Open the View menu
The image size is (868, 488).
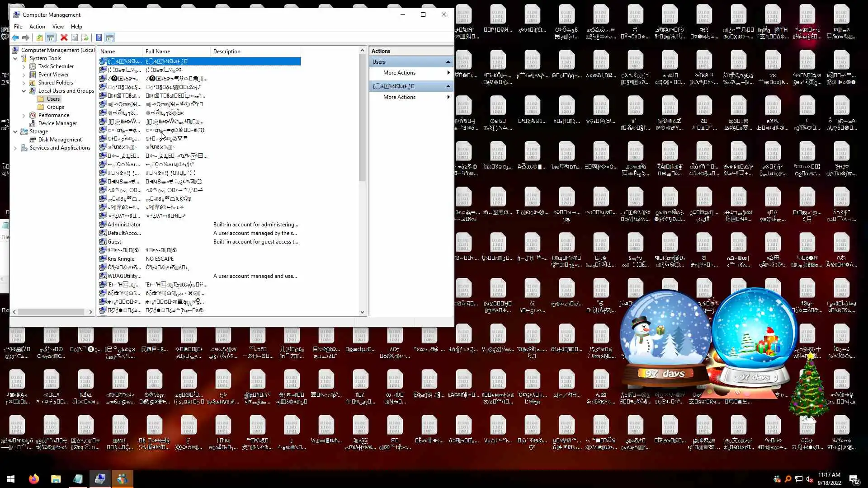coord(58,27)
